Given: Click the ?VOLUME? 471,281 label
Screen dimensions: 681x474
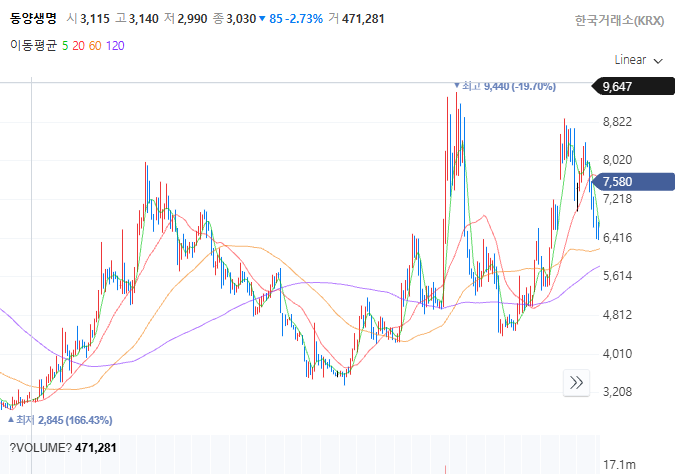Looking at the screenshot, I should (x=63, y=448).
